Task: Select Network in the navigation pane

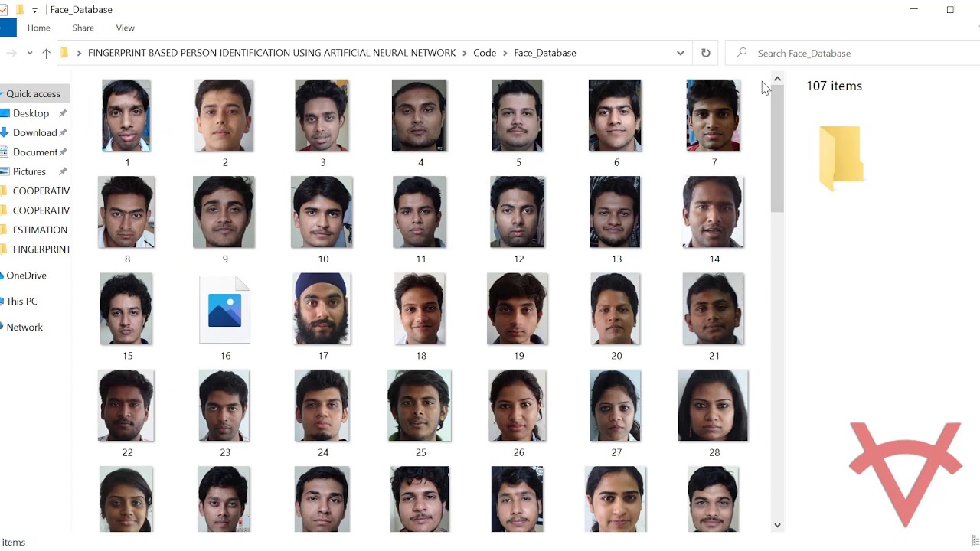Action: [24, 328]
